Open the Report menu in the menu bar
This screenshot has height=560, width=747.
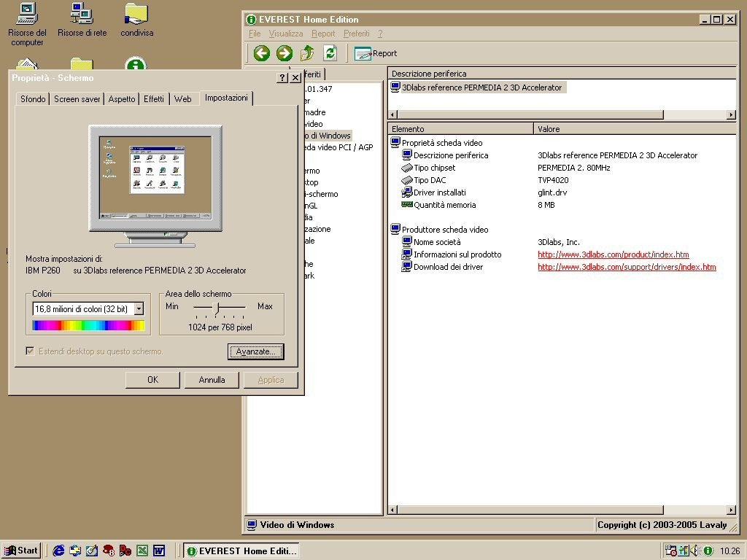(323, 34)
